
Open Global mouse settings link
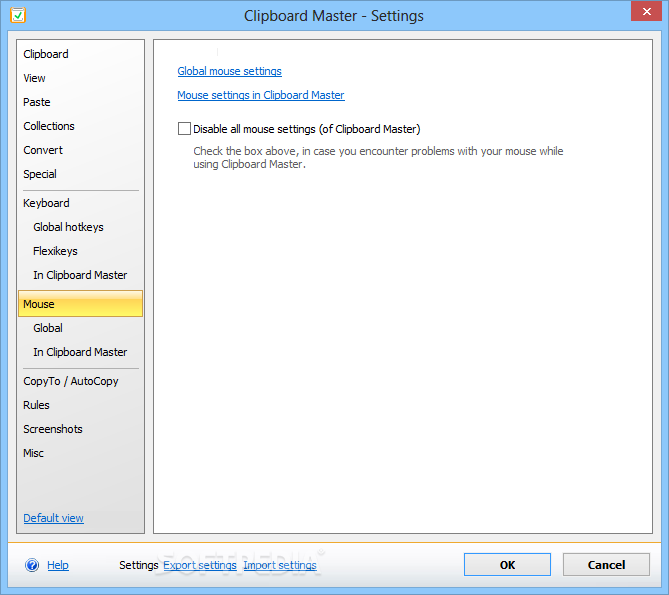(x=230, y=71)
